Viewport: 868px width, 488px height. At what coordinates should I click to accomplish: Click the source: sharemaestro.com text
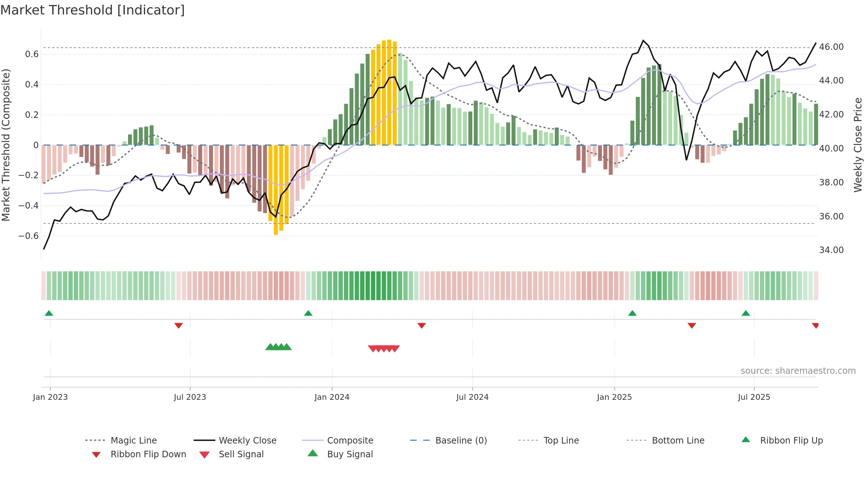pyautogui.click(x=798, y=371)
